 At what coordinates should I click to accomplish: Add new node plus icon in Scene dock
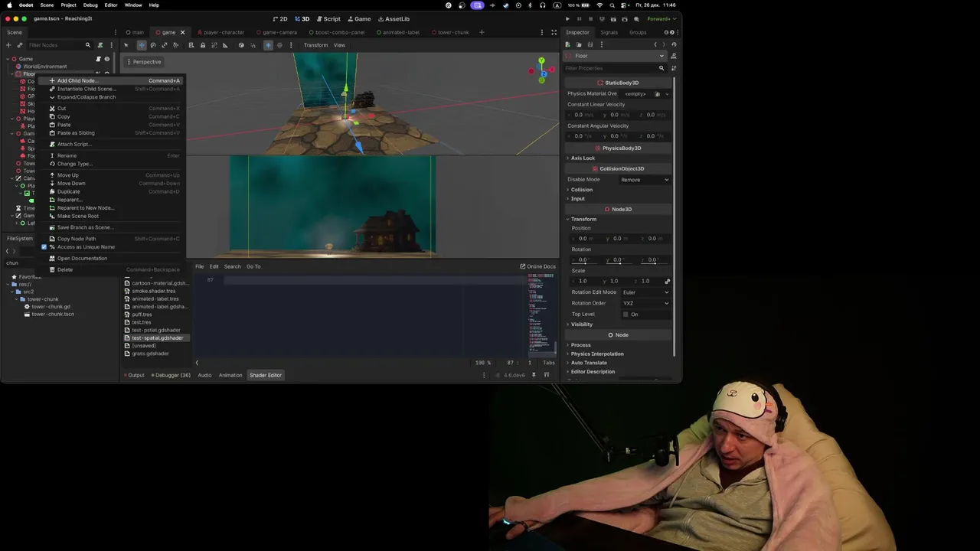[8, 45]
